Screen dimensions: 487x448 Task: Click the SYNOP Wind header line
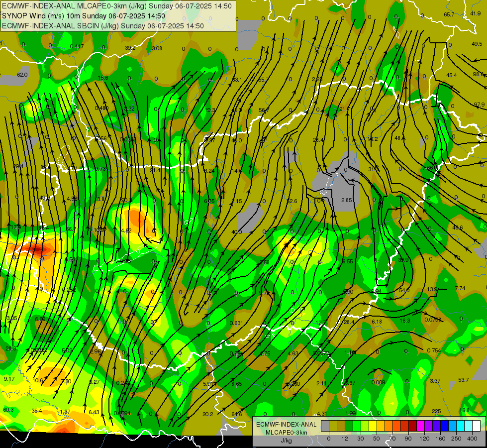point(83,16)
